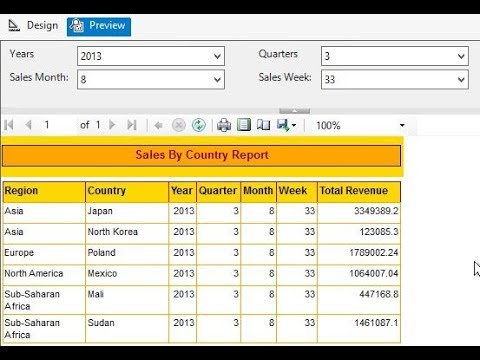Click the Country column header

[x=127, y=192]
